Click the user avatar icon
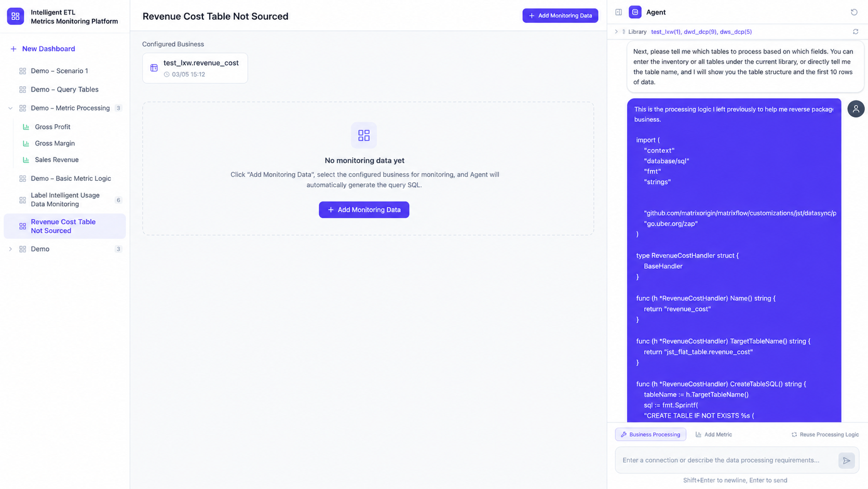Screen dimensions: 868x489 [856, 109]
